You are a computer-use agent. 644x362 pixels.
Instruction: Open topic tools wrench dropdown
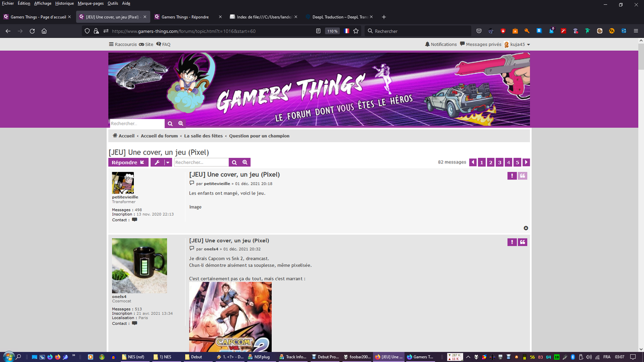pyautogui.click(x=161, y=162)
